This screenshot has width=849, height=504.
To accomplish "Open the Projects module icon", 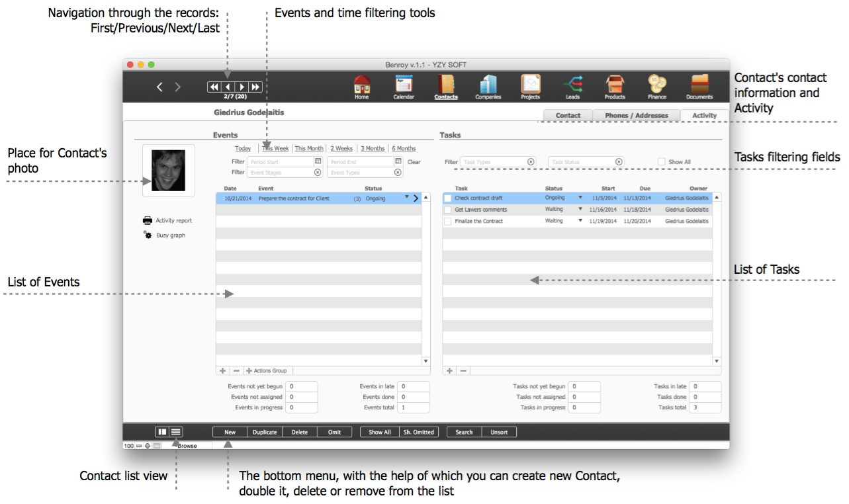I will [530, 84].
